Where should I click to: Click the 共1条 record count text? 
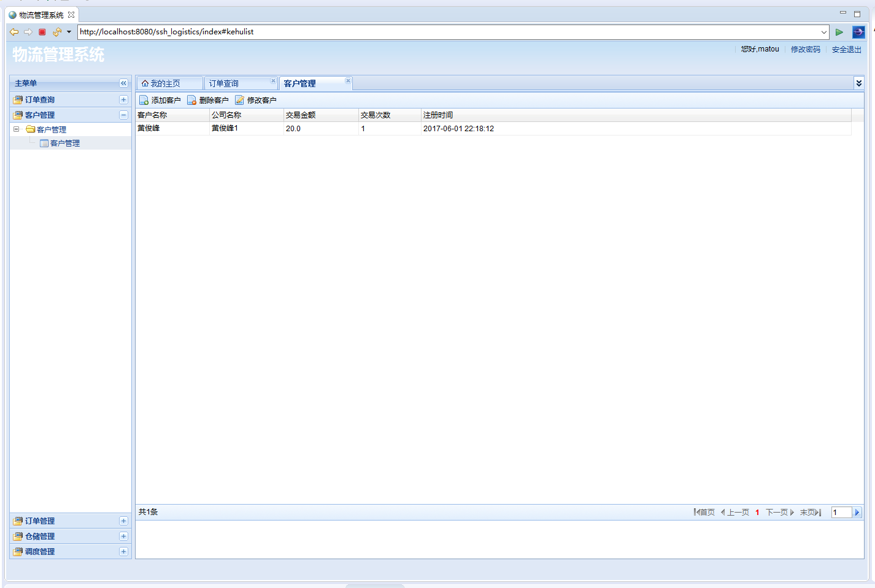148,512
